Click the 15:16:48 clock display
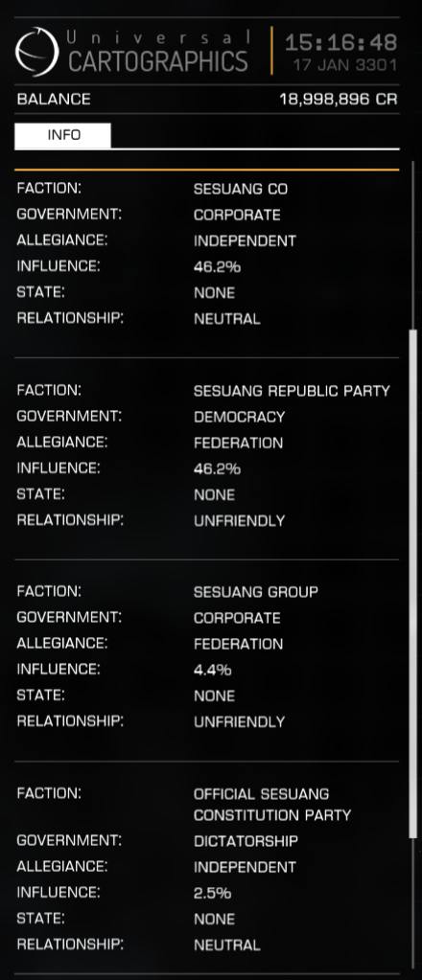Image resolution: width=422 pixels, height=980 pixels. point(340,42)
